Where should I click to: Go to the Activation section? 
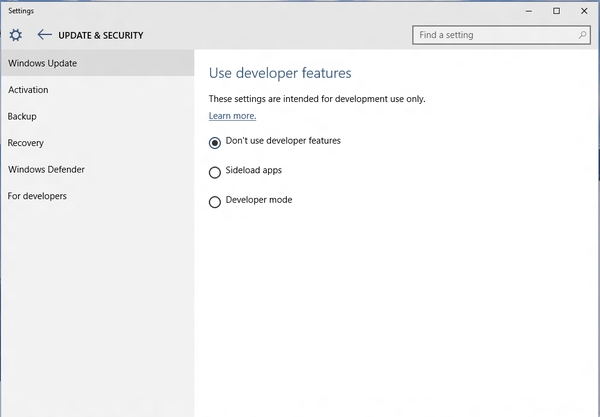point(28,90)
